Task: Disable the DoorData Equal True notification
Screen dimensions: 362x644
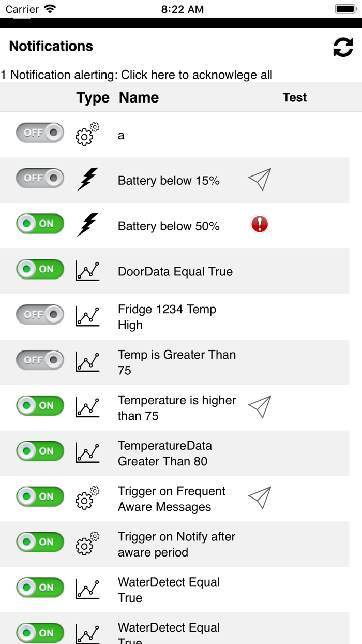Action: coord(40,269)
